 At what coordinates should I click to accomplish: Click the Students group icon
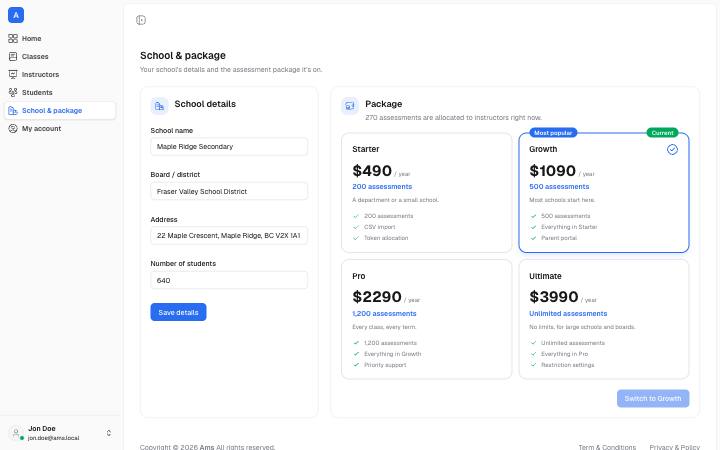[x=13, y=92]
